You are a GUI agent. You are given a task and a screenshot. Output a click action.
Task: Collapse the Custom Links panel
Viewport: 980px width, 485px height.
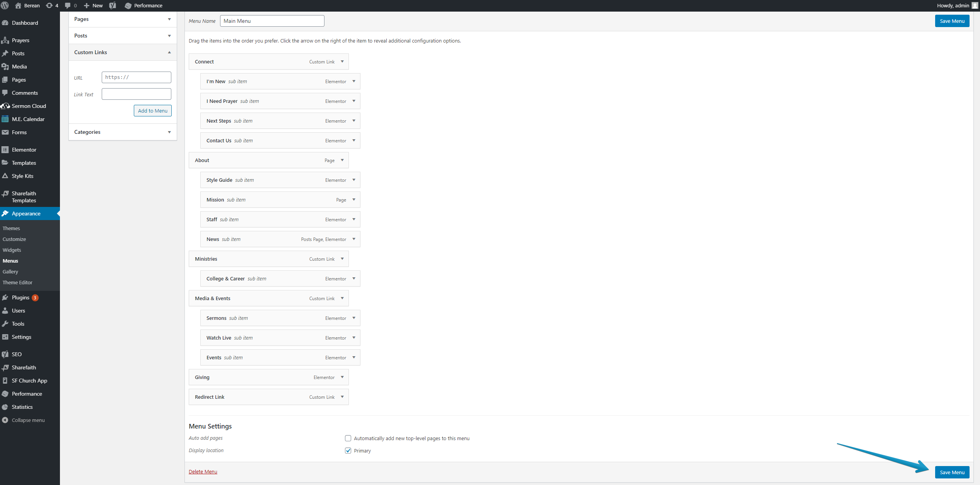(169, 52)
